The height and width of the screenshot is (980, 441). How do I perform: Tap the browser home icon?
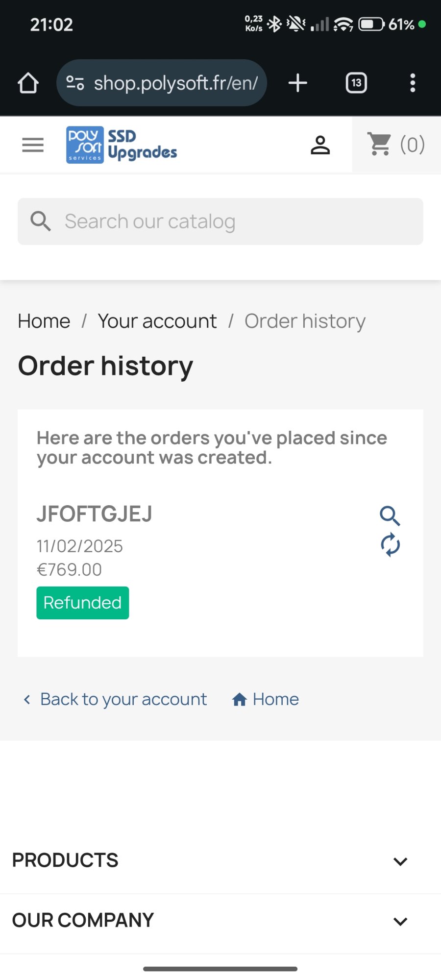pos(28,82)
